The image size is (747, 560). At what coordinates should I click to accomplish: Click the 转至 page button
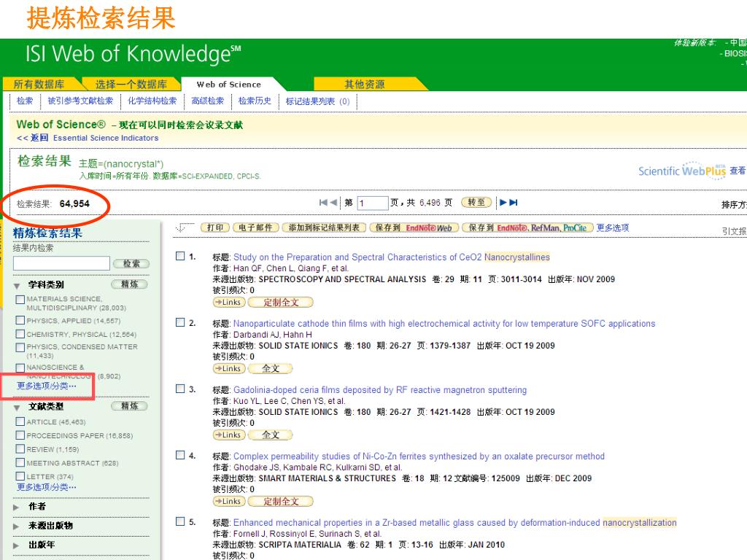tap(476, 203)
